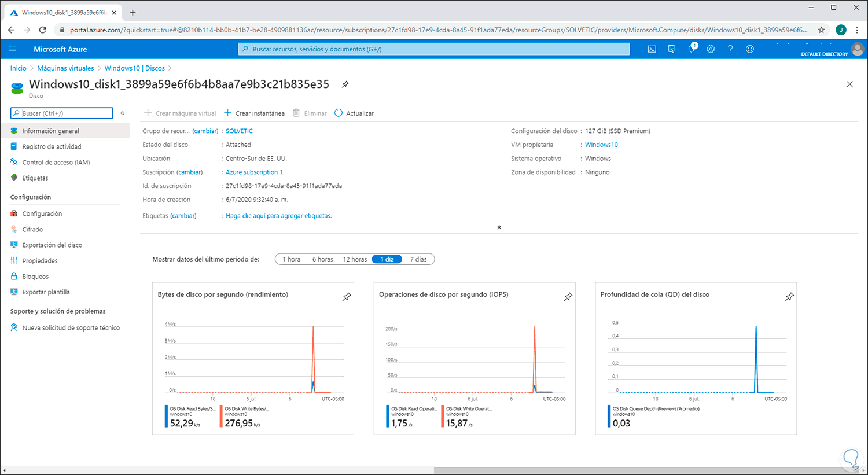
Task: Open Exportación del disco menu item
Action: [x=52, y=245]
